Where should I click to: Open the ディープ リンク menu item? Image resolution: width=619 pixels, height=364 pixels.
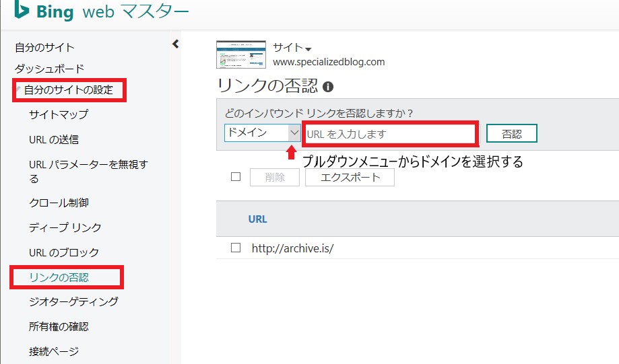click(65, 227)
